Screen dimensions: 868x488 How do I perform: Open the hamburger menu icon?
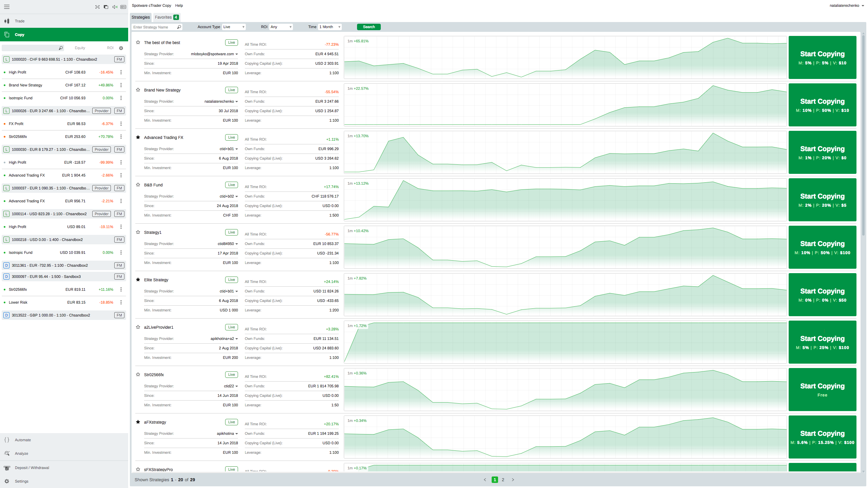click(7, 7)
